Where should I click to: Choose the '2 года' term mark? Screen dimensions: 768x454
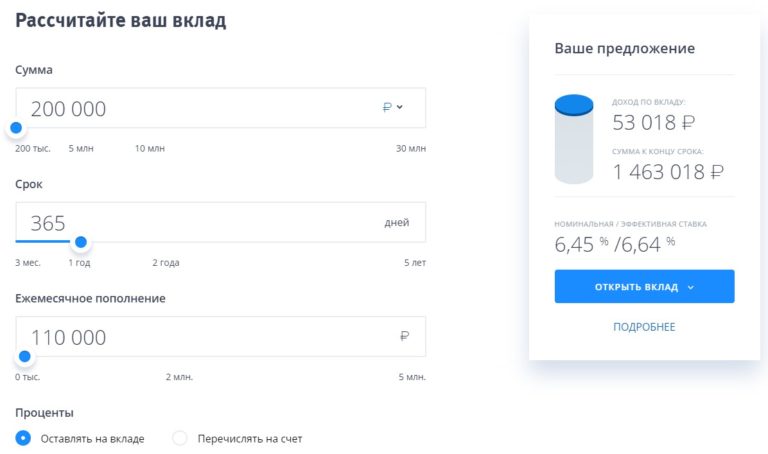pyautogui.click(x=166, y=263)
